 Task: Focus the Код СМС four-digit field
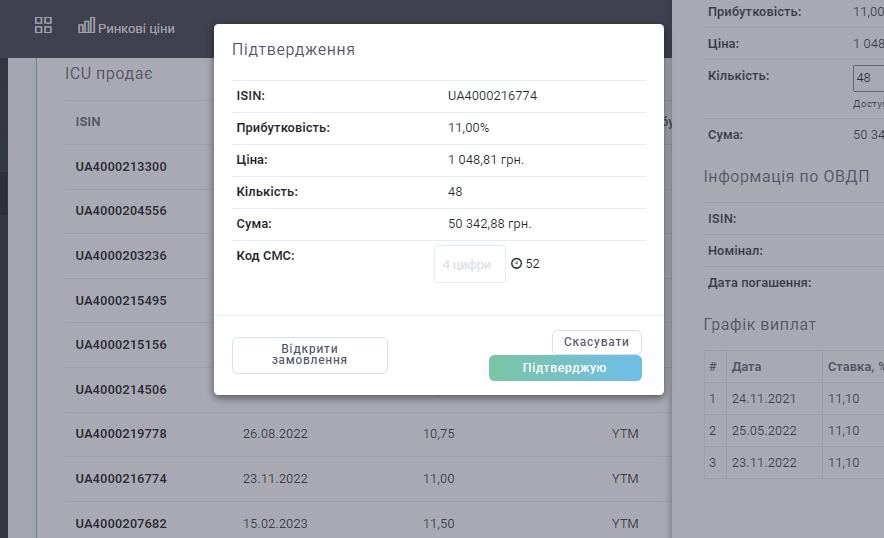click(x=470, y=264)
